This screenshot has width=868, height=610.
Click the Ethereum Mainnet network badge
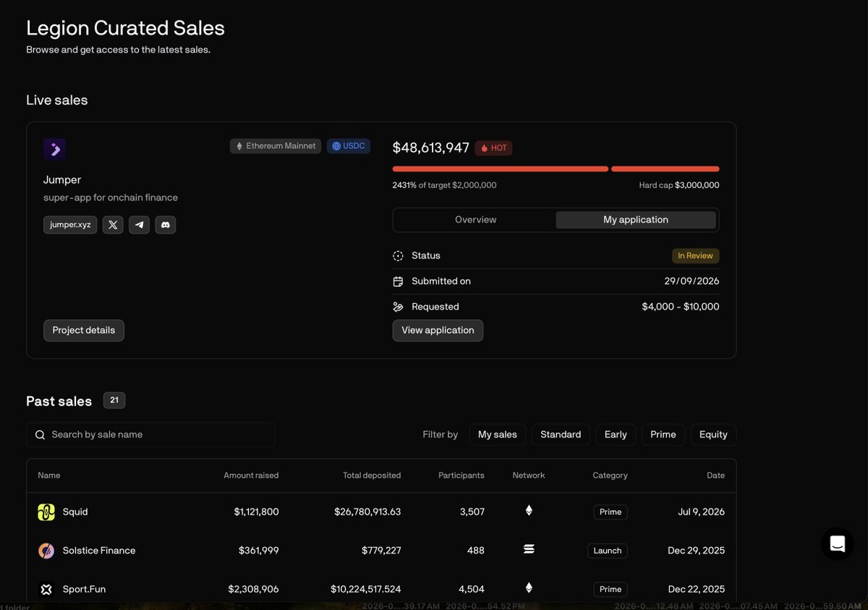coord(276,146)
